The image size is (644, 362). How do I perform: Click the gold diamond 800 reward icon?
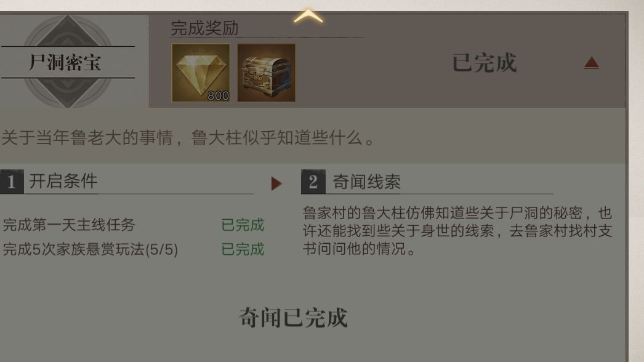pos(201,73)
